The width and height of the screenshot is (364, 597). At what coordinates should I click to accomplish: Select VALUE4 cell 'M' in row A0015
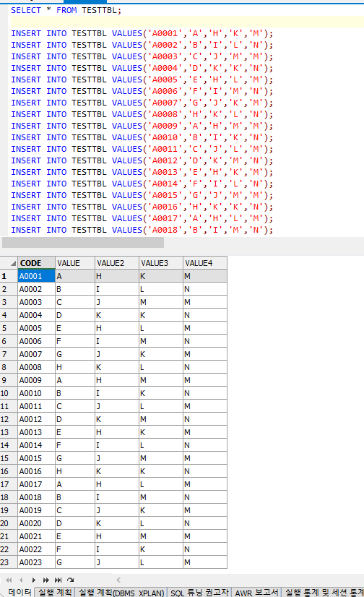[x=205, y=458]
